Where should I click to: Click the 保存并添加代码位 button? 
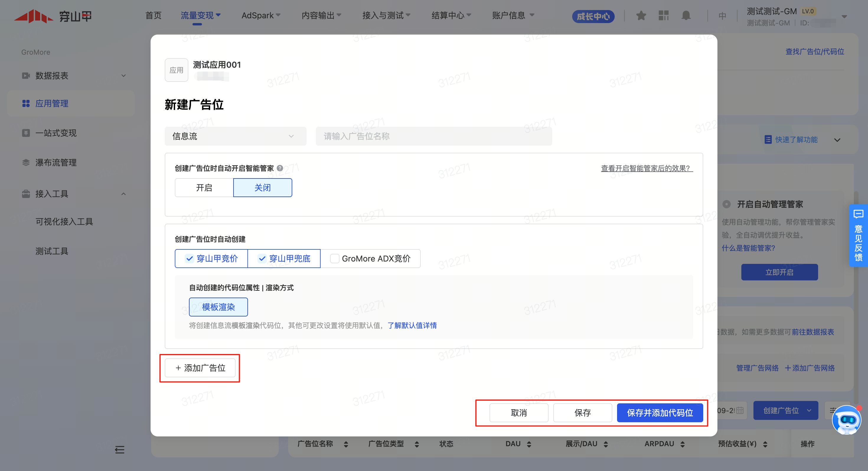click(x=660, y=413)
